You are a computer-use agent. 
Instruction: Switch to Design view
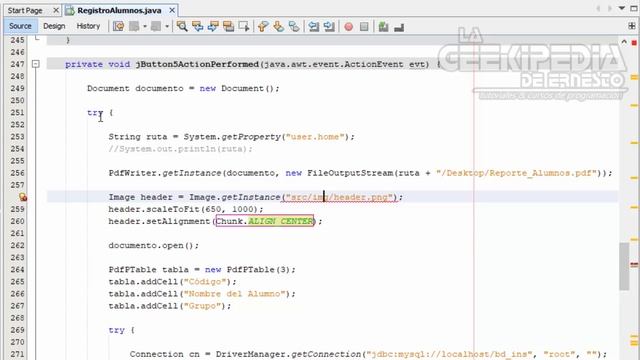point(54,26)
